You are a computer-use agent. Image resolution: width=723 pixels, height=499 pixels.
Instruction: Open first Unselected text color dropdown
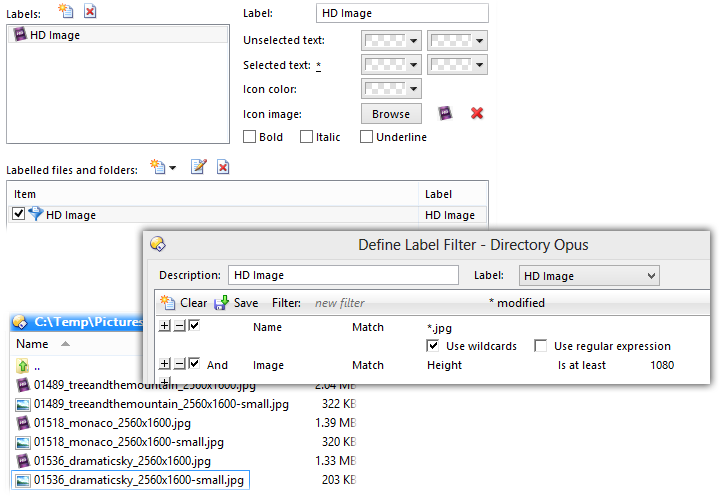click(389, 41)
